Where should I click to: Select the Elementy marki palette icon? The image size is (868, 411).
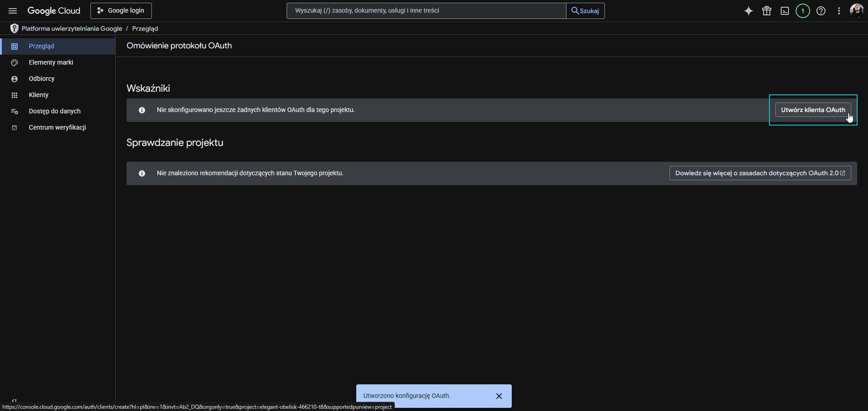pyautogui.click(x=15, y=62)
